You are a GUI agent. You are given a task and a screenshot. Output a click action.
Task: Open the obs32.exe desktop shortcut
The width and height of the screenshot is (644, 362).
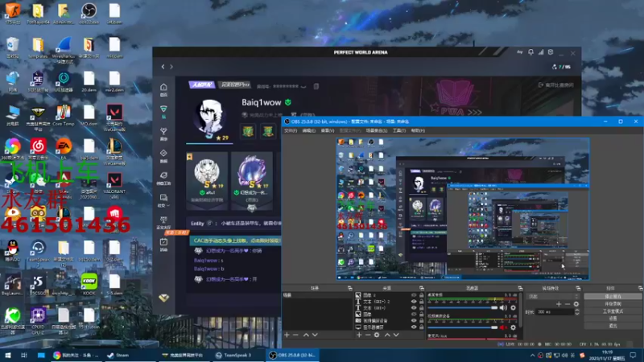pyautogui.click(x=89, y=14)
